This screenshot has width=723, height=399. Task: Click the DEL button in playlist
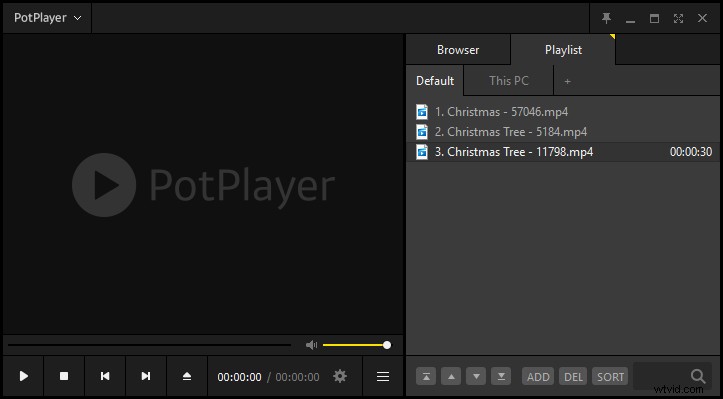(x=573, y=376)
